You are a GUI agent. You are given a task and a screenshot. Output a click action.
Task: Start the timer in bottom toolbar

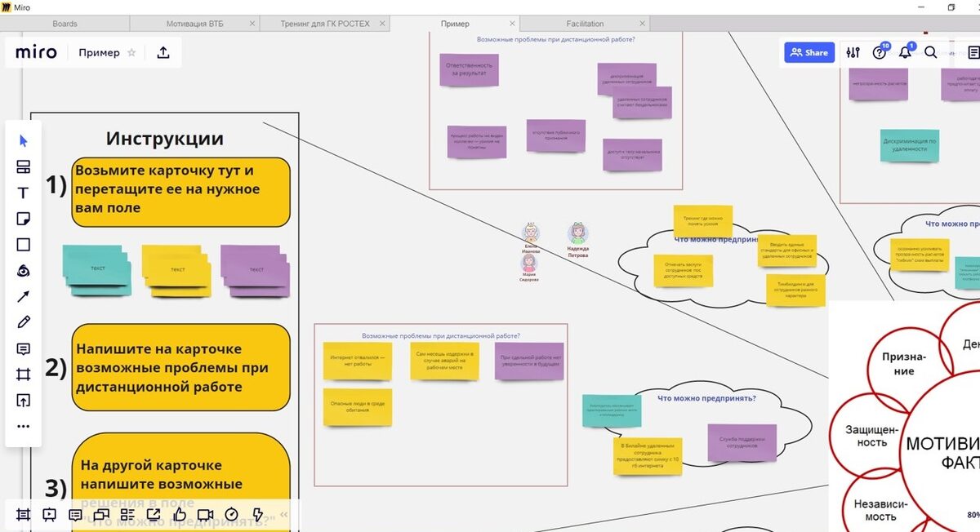(x=232, y=515)
